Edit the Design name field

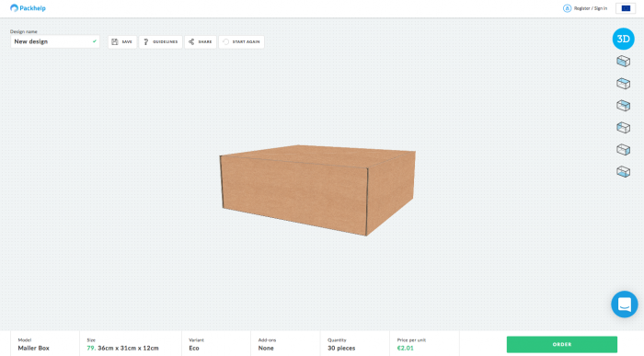(55, 41)
